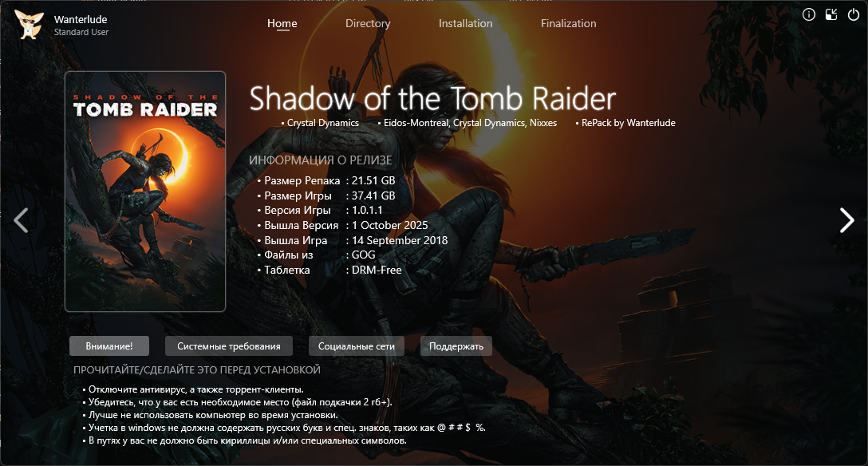Click the shrink-window arrow icon
The image size is (868, 466).
pos(831,14)
